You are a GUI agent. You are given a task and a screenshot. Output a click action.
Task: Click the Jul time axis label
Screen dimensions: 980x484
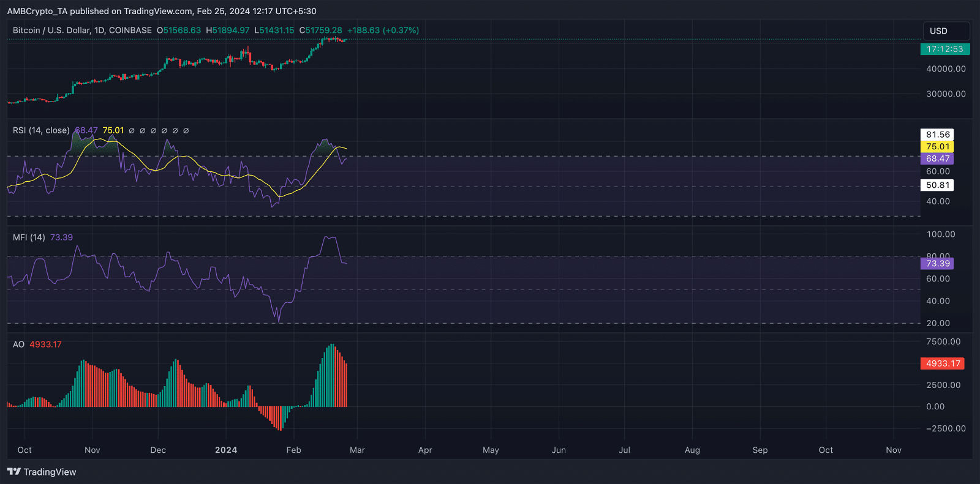pyautogui.click(x=624, y=450)
